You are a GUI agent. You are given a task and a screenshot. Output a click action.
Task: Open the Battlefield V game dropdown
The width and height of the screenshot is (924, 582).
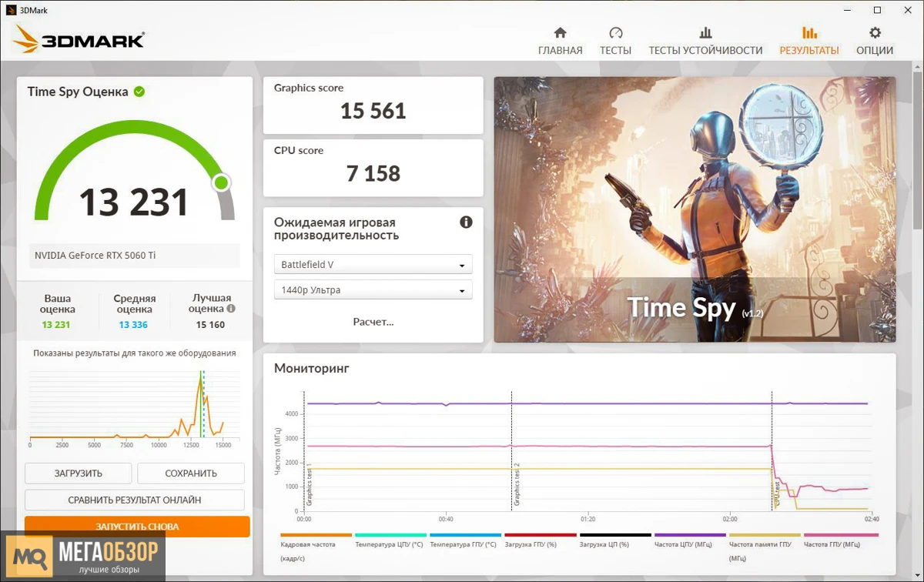(x=373, y=265)
